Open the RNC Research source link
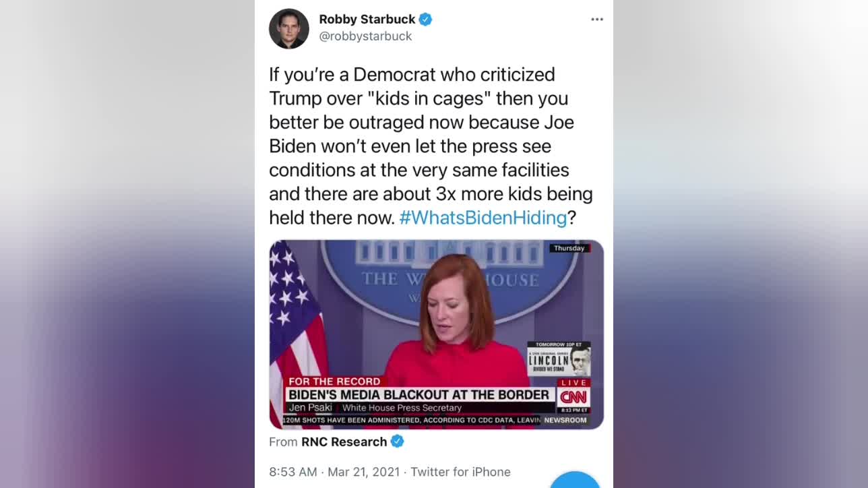The width and height of the screenshot is (868, 488). 344,441
